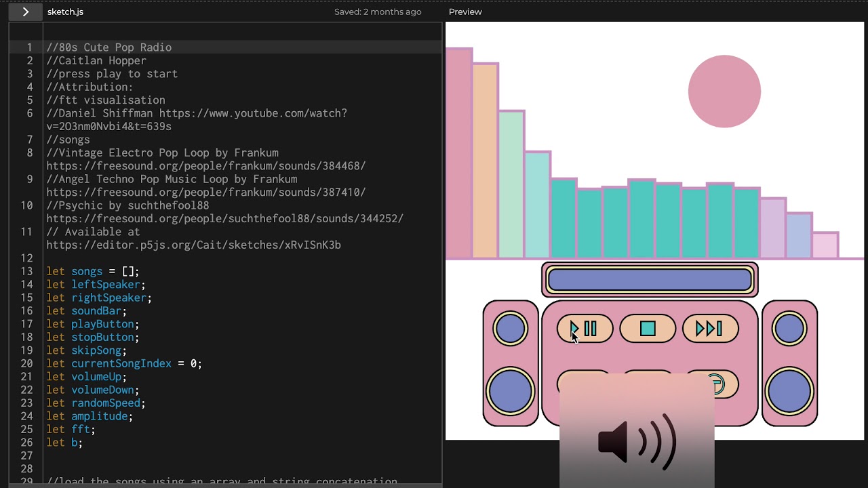Click the skip song button on the radio
The height and width of the screenshot is (488, 868).
[x=710, y=329]
